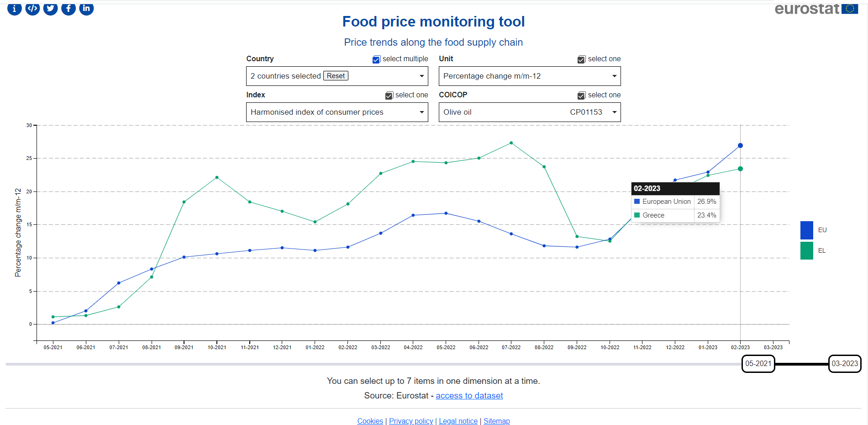Click the 05-2021 time range handle
The image size is (868, 425).
coord(758,364)
